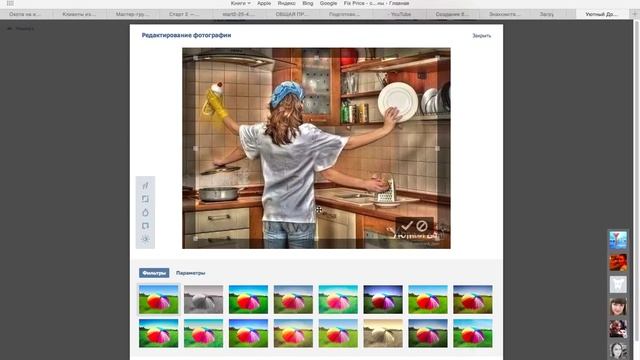
Task: Switch to the Мастер-гру... browser tab
Action: [133, 14]
